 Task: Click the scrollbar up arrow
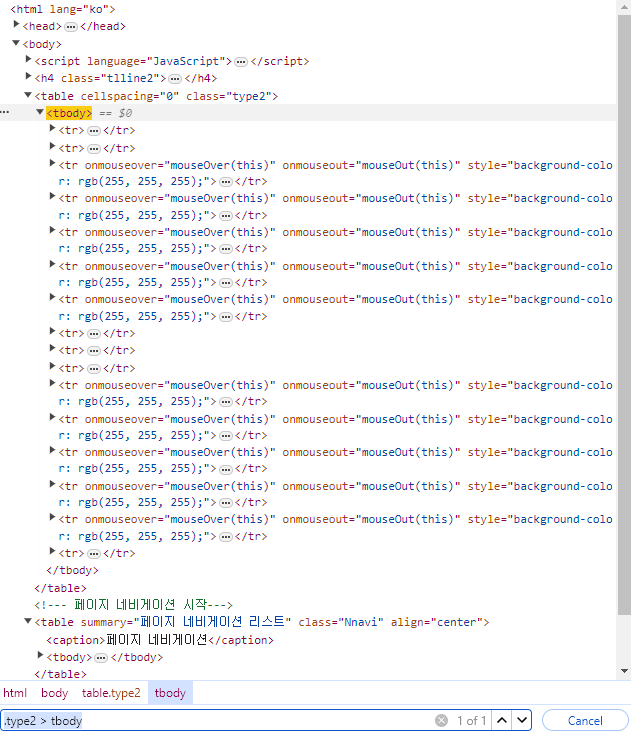coord(624,7)
